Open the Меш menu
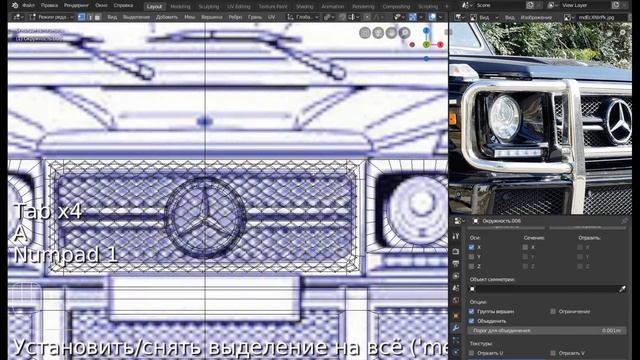This screenshot has height=360, width=640. (x=189, y=17)
